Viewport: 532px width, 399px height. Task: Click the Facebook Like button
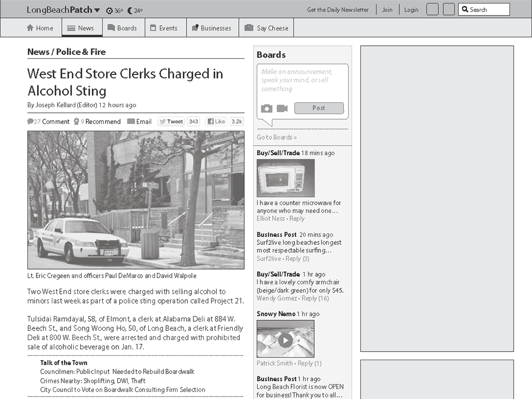click(x=216, y=122)
